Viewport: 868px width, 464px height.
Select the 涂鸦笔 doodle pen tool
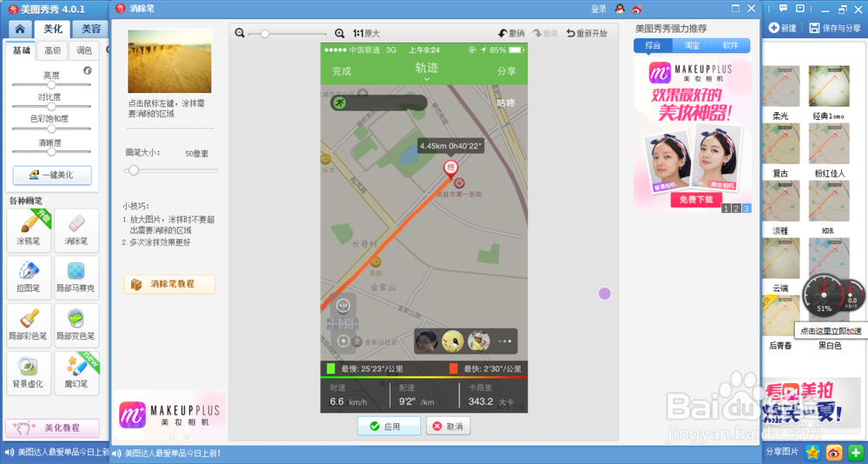coord(29,230)
